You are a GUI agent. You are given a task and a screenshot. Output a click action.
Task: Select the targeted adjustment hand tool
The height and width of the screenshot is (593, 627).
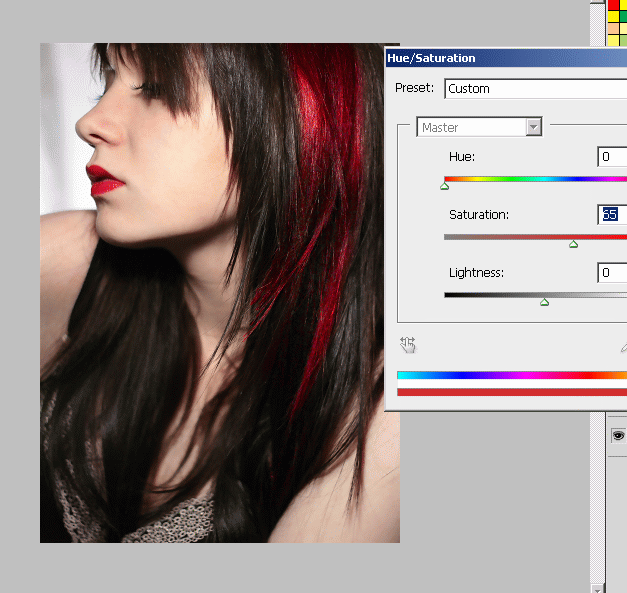click(408, 345)
